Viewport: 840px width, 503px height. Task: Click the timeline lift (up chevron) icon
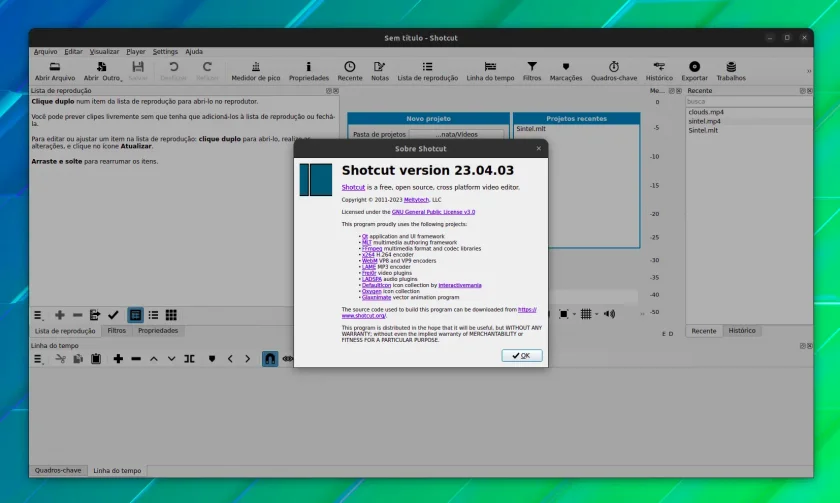tap(154, 359)
